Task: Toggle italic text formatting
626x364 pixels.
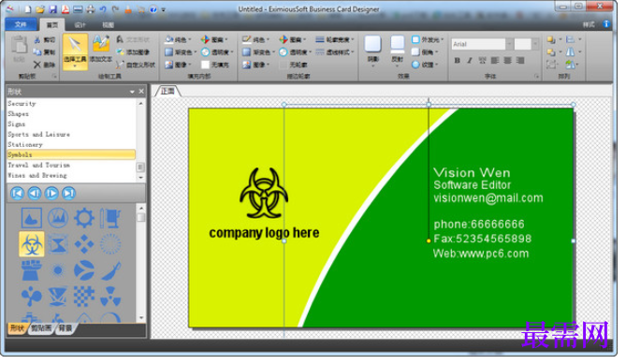Action: 470,60
